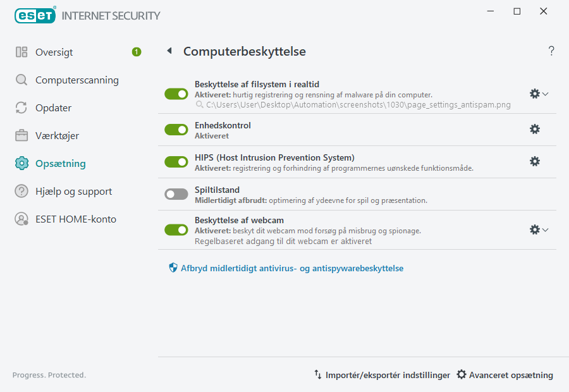569x392 pixels.
Task: Collapse Computerbeskyttelse with back arrow
Action: click(169, 51)
